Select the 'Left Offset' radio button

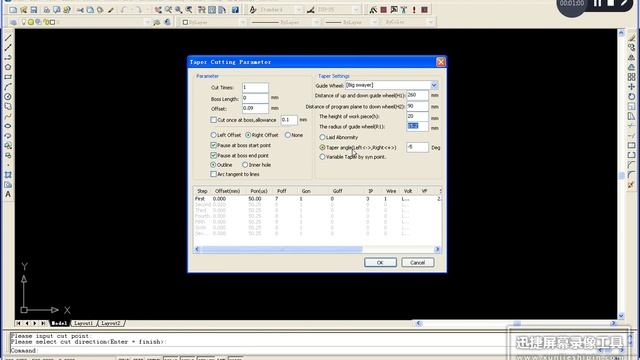coord(213,135)
